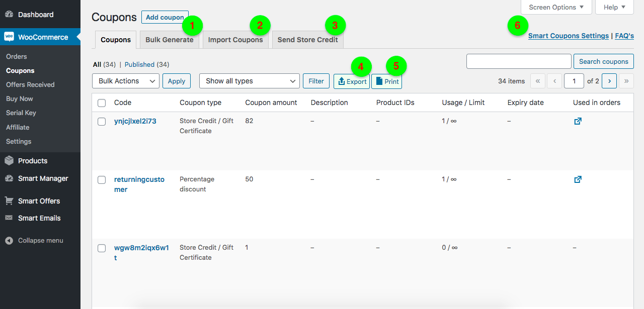Click the Coupon type column header

(x=201, y=102)
